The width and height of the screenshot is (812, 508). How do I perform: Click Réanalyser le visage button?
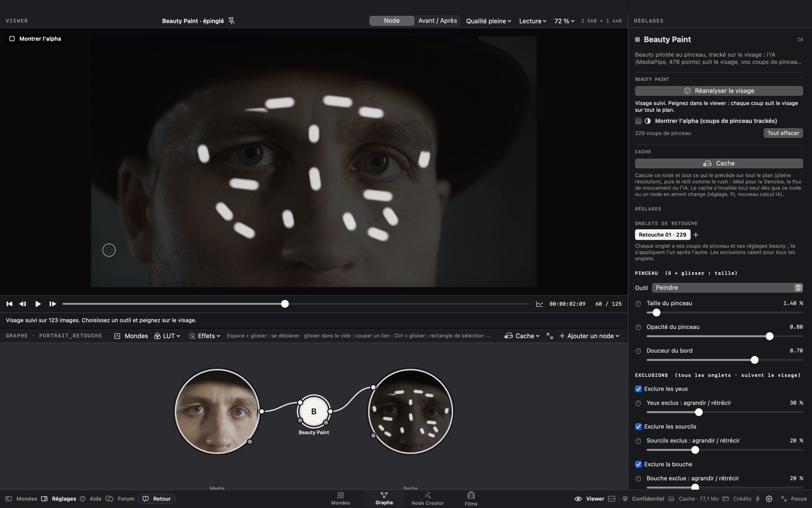pyautogui.click(x=719, y=91)
